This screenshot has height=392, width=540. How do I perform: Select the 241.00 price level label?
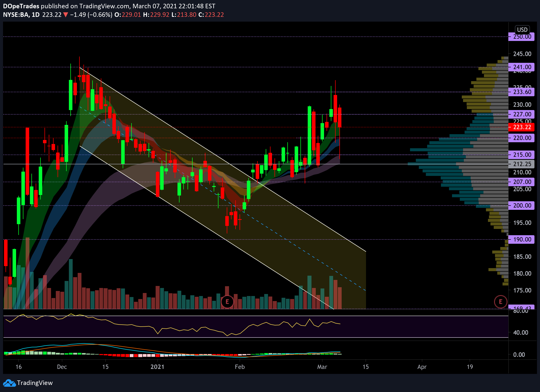pyautogui.click(x=522, y=67)
